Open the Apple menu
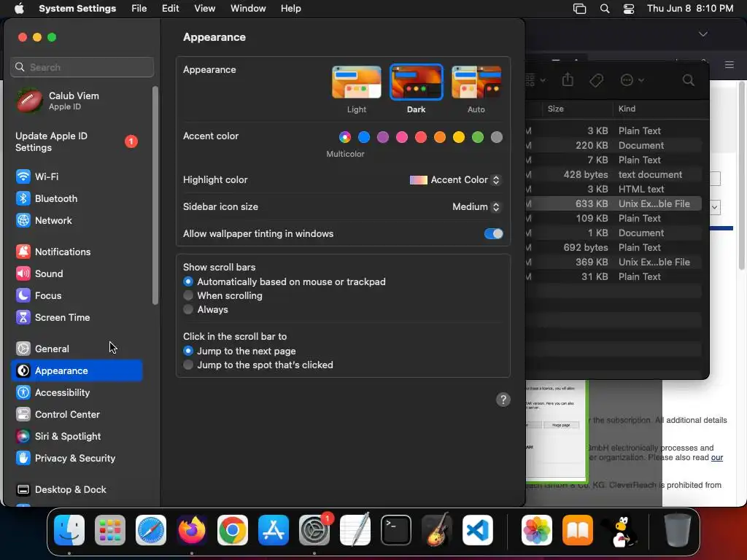This screenshot has width=747, height=560. [19, 9]
